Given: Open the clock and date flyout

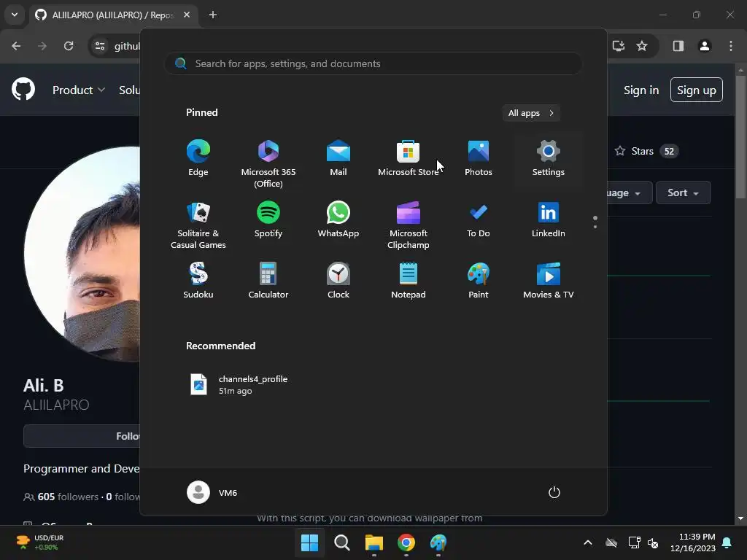Looking at the screenshot, I should point(693,542).
